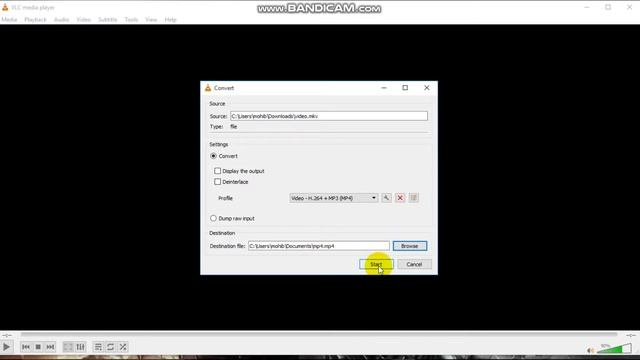The image size is (640, 360).
Task: Go to previous media in VLC controls
Action: click(26, 347)
